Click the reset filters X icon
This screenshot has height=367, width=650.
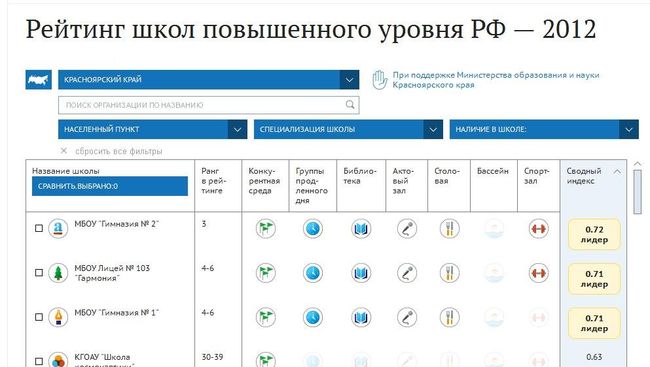tap(64, 151)
